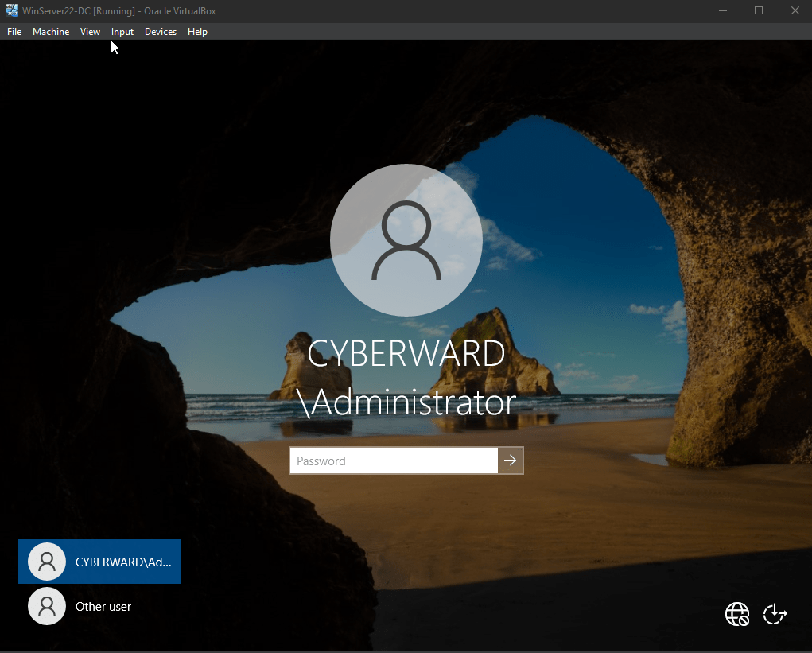Maximize the VirtualBox VM window

click(759, 10)
